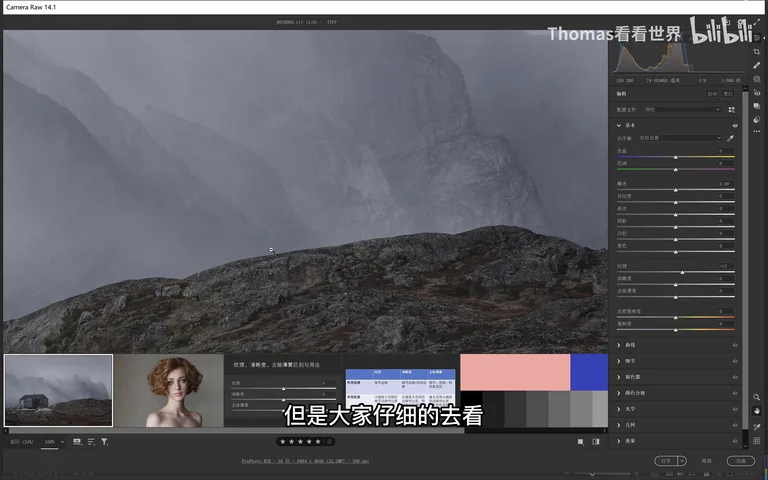
Task: Click the 取消 cancel button
Action: 706,461
